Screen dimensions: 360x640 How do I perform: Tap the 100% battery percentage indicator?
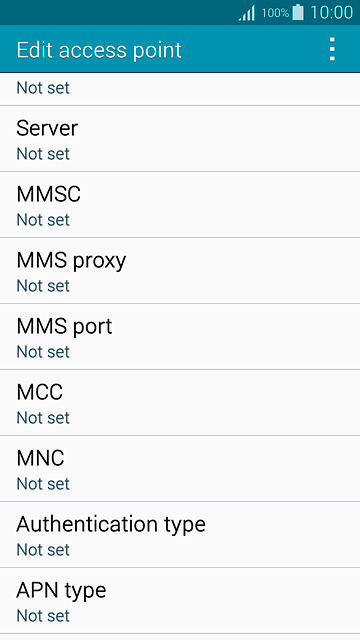(x=275, y=13)
